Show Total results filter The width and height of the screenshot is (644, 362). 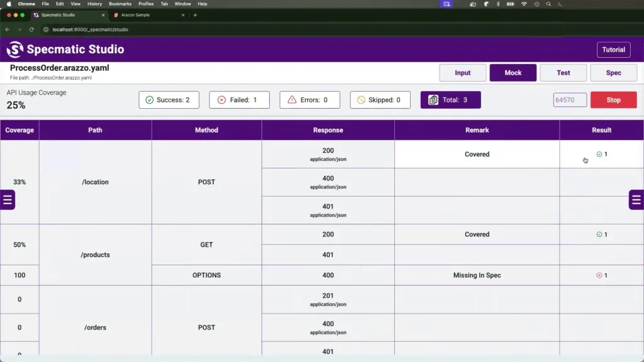pyautogui.click(x=450, y=100)
